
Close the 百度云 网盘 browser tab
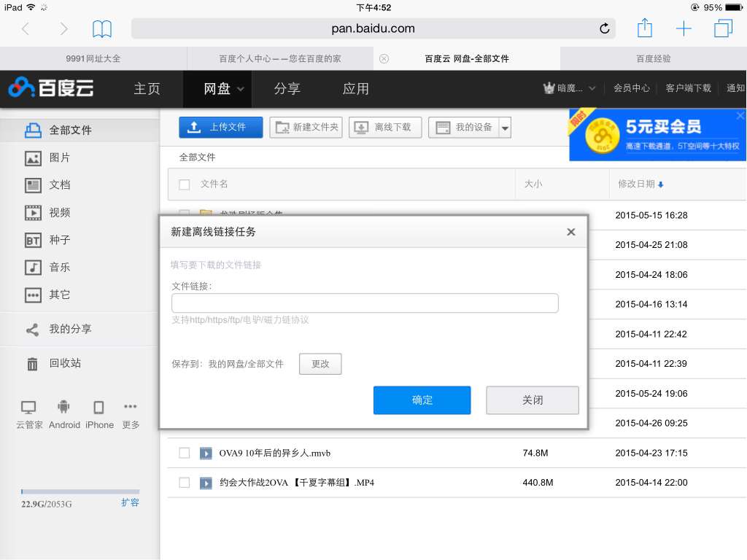click(x=384, y=58)
